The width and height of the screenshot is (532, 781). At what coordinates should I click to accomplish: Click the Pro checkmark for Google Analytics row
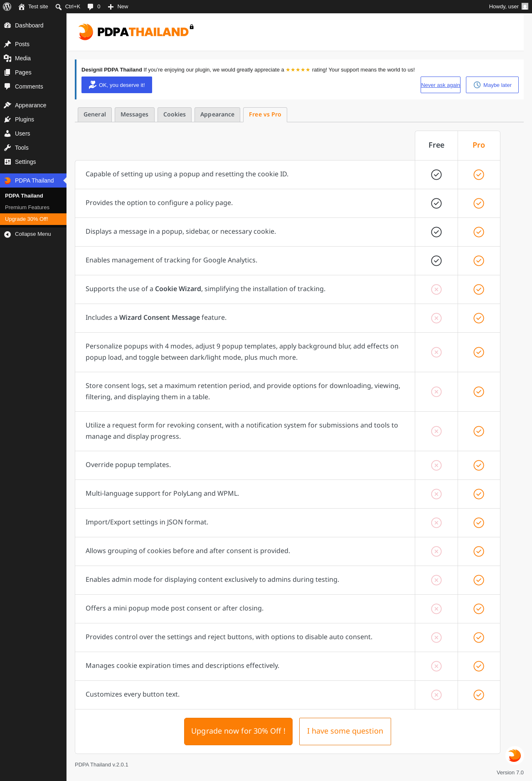pos(479,261)
